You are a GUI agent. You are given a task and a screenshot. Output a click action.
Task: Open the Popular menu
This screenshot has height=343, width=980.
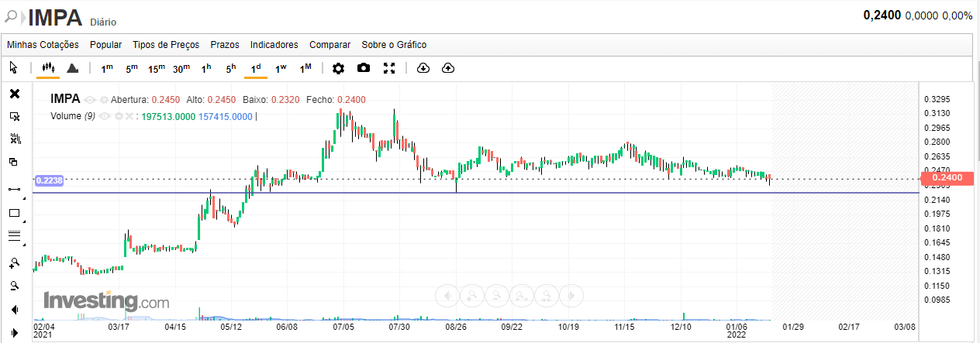105,45
